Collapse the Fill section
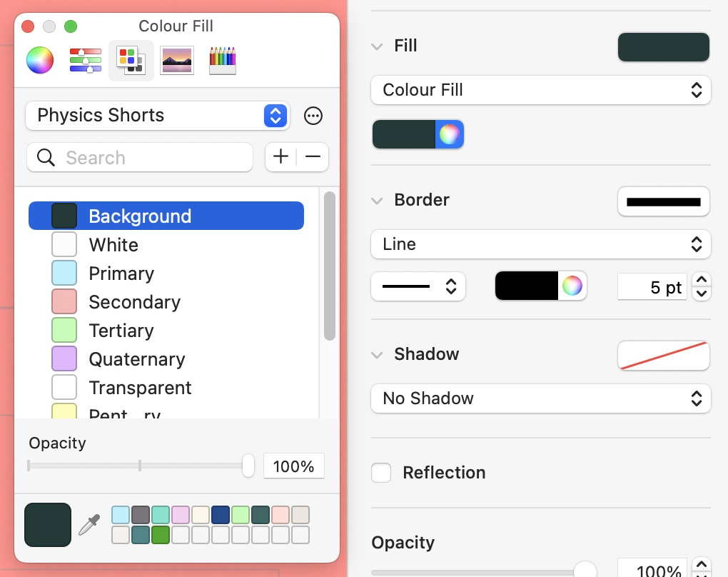The width and height of the screenshot is (728, 577). click(x=377, y=46)
